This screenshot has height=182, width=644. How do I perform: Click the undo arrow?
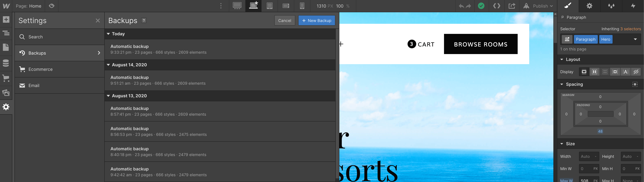461,6
